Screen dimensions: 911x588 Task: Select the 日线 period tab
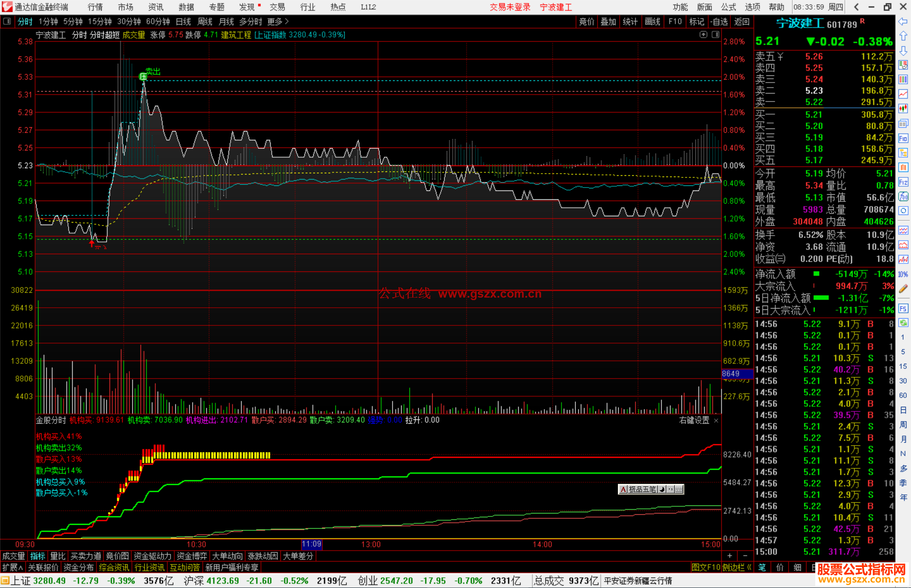[183, 21]
